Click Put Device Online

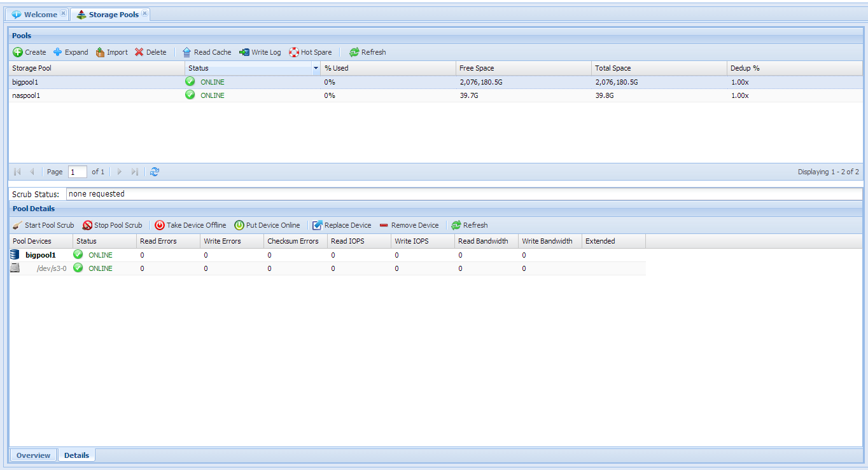[267, 225]
